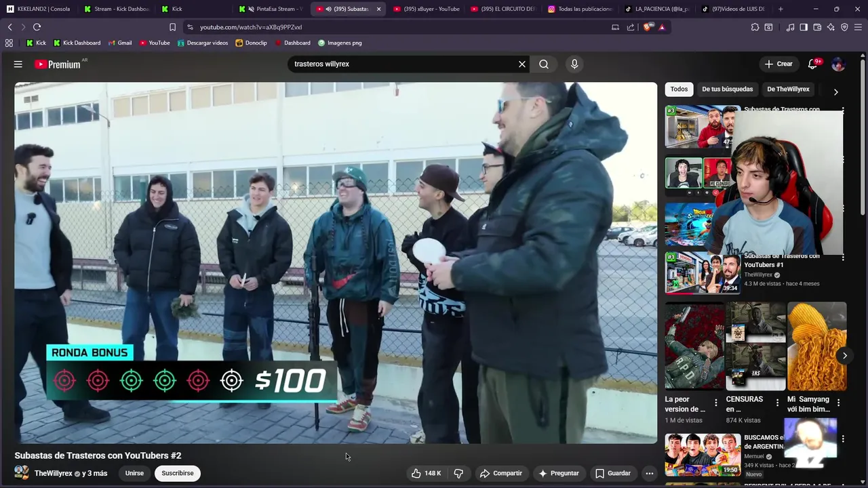Open the account avatar menu

(838, 64)
